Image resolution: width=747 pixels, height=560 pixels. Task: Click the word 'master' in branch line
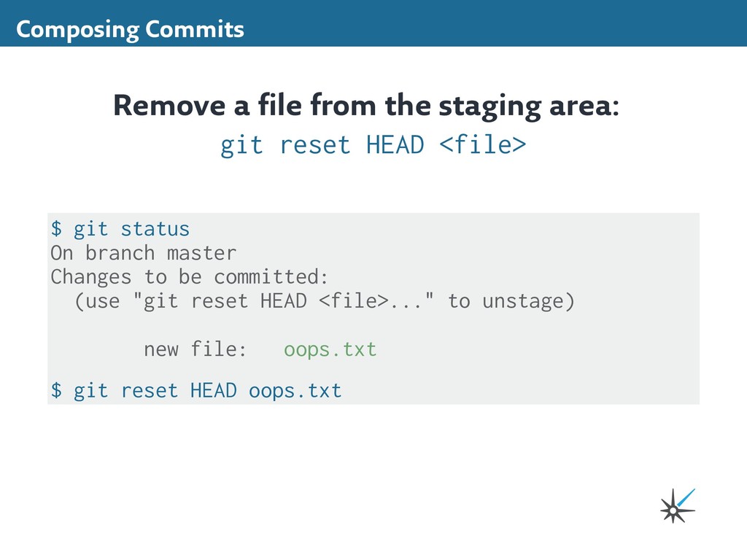pyautogui.click(x=201, y=253)
